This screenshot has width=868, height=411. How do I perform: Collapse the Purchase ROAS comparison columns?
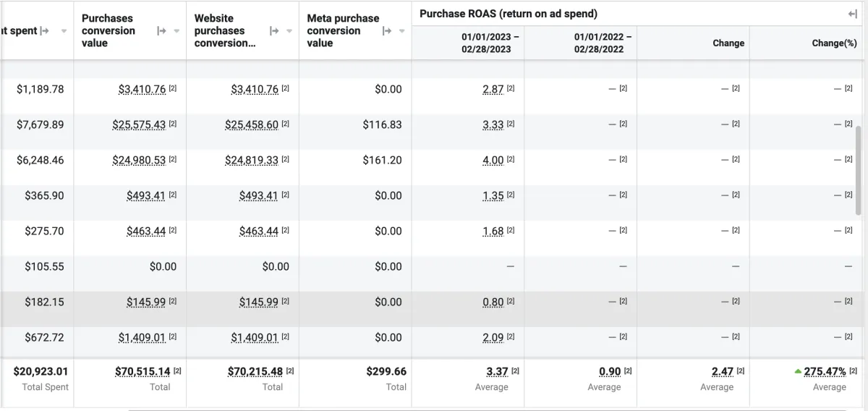[x=852, y=14]
